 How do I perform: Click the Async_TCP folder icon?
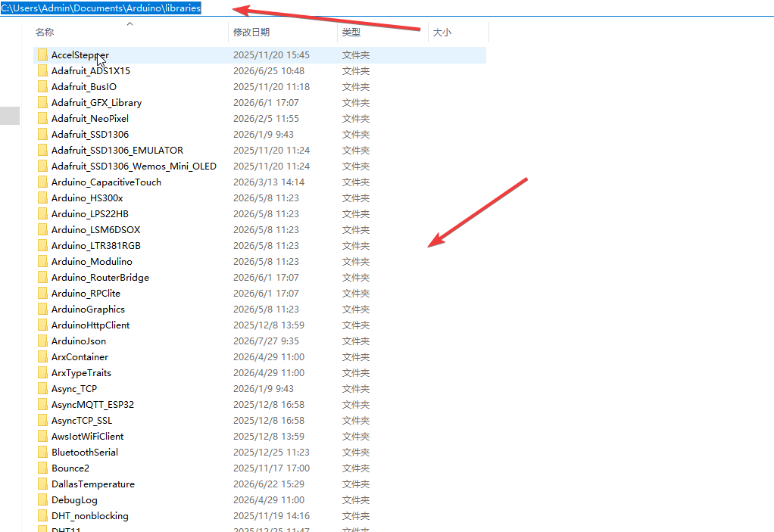(43, 388)
